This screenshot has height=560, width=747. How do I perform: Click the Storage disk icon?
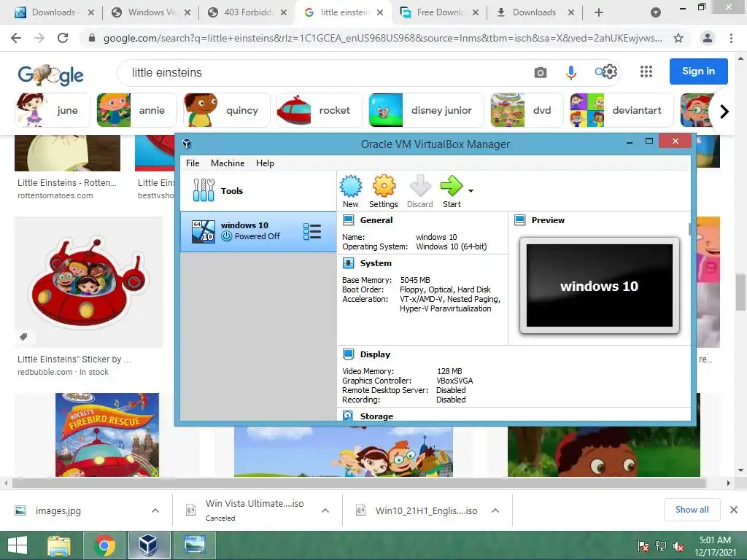point(348,416)
